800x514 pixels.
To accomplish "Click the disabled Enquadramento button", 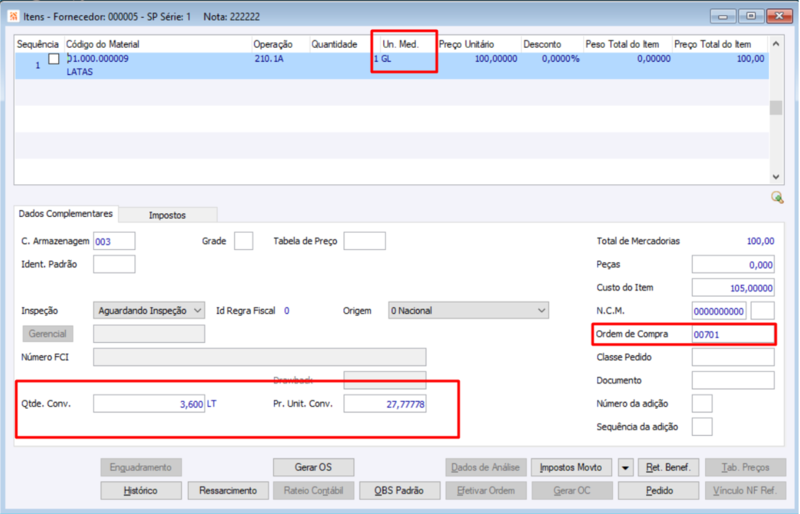I will [141, 468].
